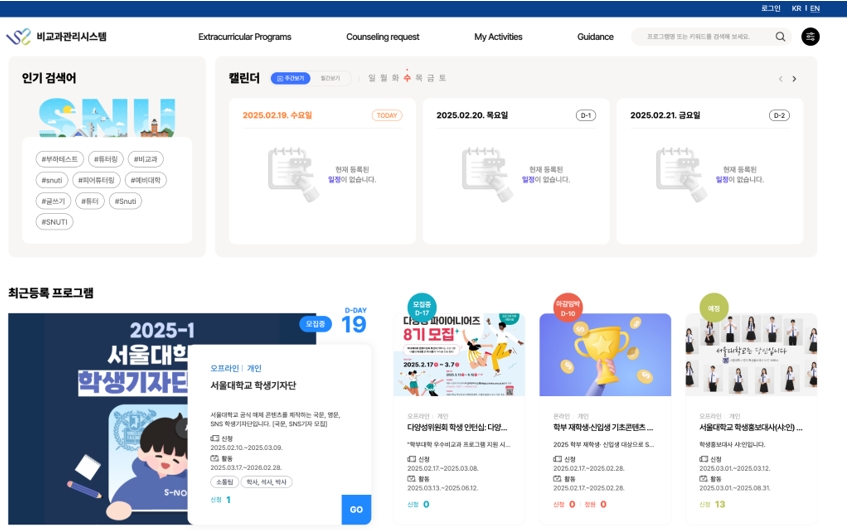847x531 pixels.
Task: Select the #피어튜터링 keyword tag
Action: 96,180
